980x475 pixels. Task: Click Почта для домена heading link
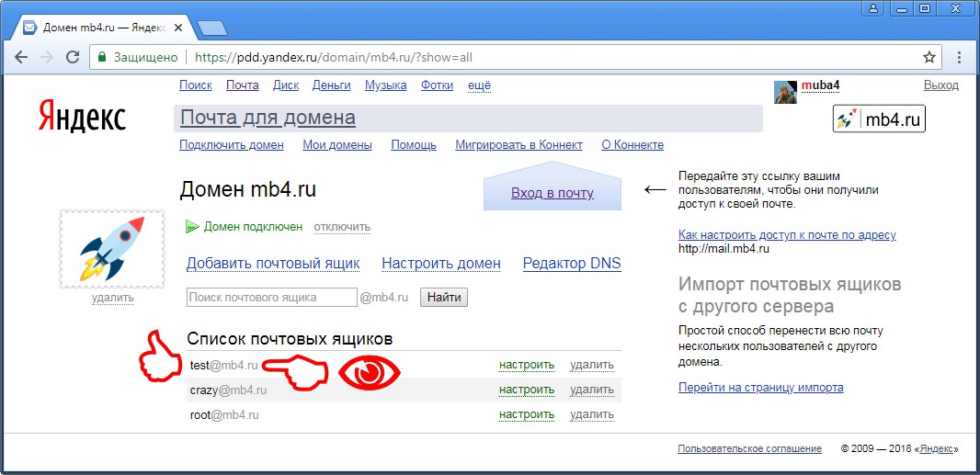[268, 118]
